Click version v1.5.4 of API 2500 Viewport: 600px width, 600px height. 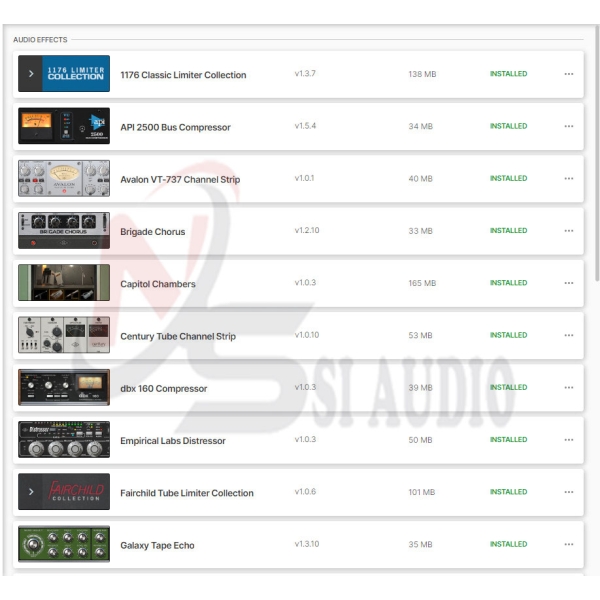(x=305, y=126)
